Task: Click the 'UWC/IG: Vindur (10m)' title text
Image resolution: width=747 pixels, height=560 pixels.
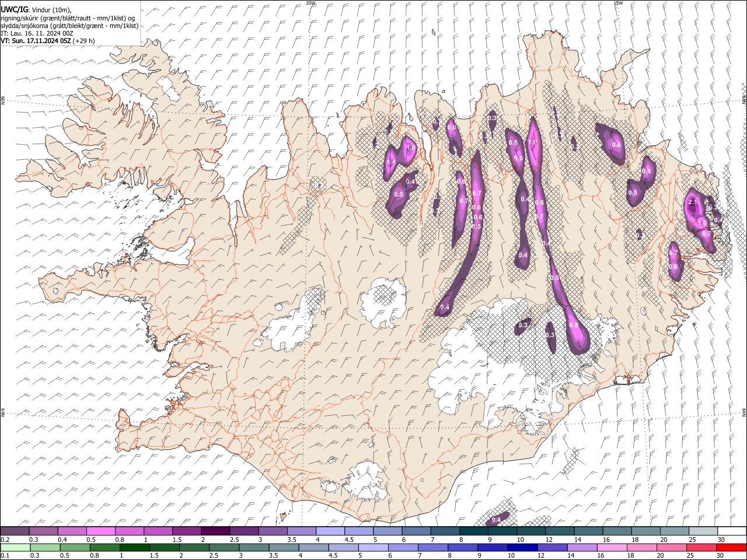Action: click(36, 10)
